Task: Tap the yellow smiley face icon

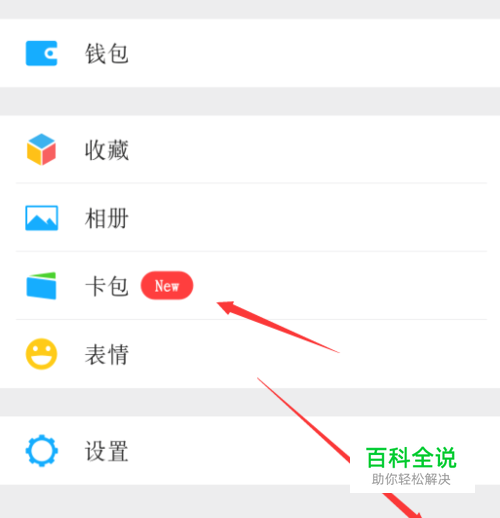Action: click(x=42, y=354)
